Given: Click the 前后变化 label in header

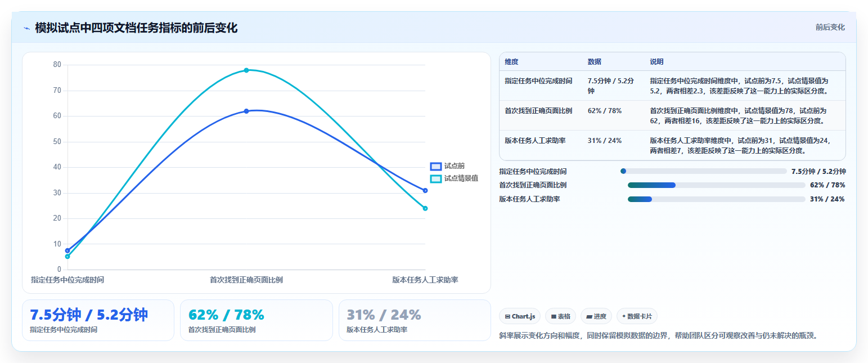Looking at the screenshot, I should pos(830,28).
